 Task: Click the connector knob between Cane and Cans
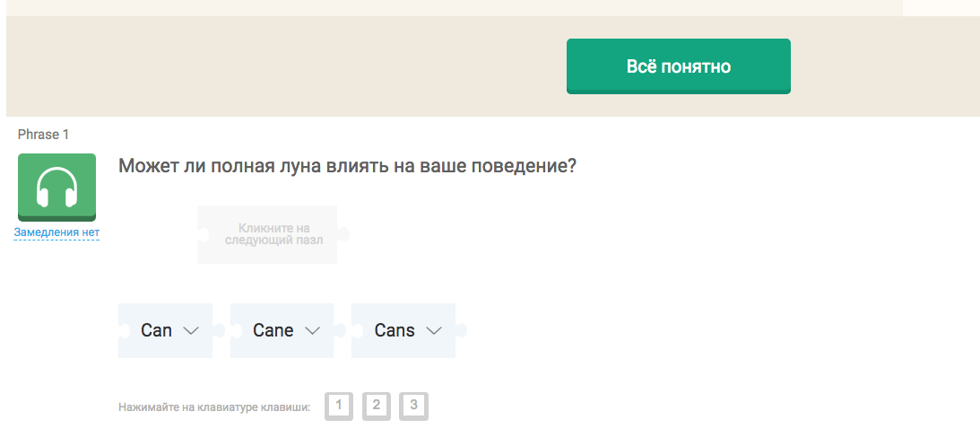click(x=340, y=330)
